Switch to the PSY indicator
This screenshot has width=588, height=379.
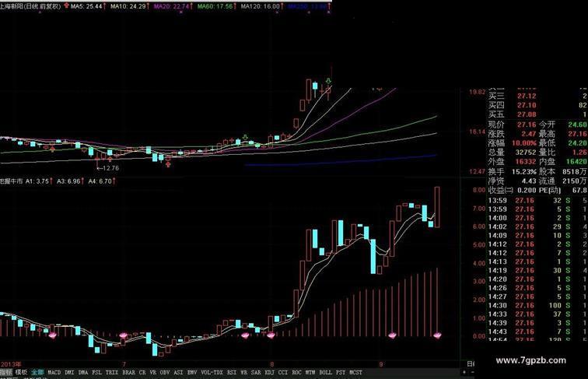(x=341, y=372)
